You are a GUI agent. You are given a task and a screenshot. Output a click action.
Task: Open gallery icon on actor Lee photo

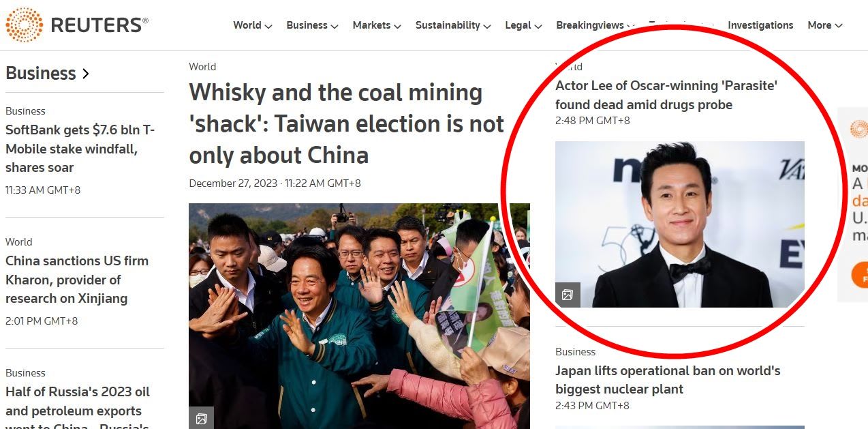[x=568, y=295]
